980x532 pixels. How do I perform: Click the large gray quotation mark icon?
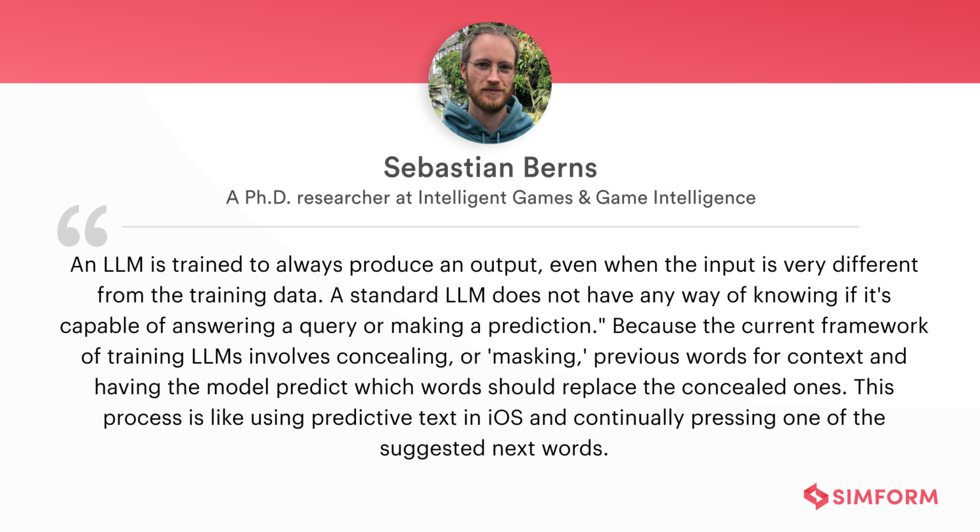[82, 226]
